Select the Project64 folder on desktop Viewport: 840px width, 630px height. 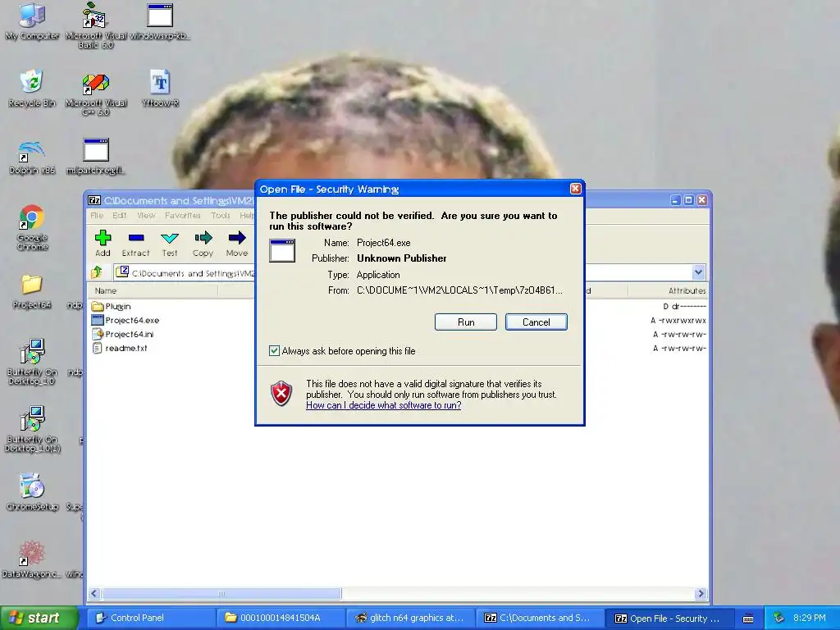pyautogui.click(x=32, y=291)
